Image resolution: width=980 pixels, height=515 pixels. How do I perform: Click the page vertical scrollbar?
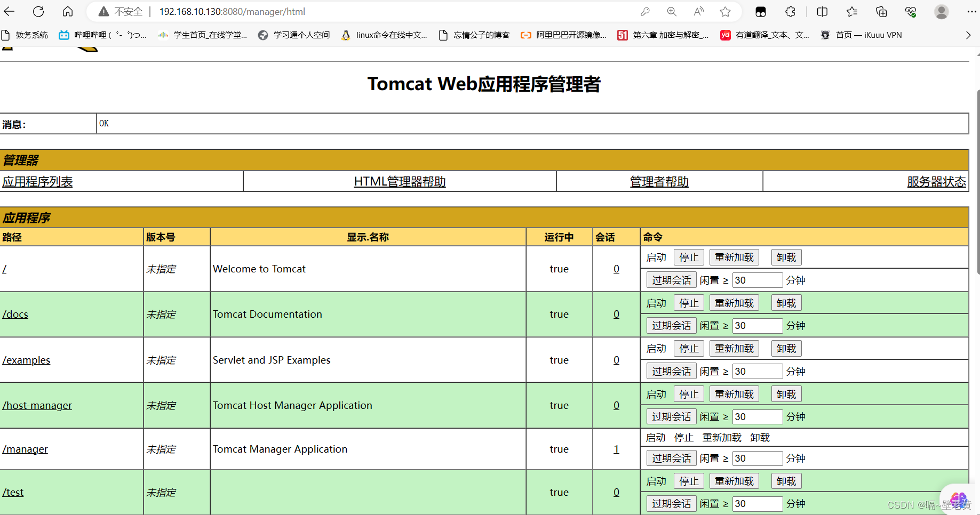(978, 181)
